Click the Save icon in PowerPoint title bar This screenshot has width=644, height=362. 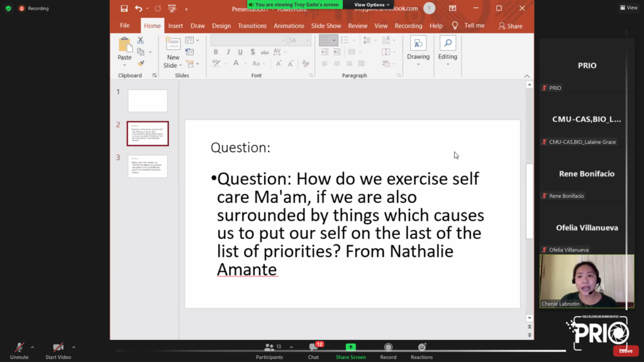124,9
